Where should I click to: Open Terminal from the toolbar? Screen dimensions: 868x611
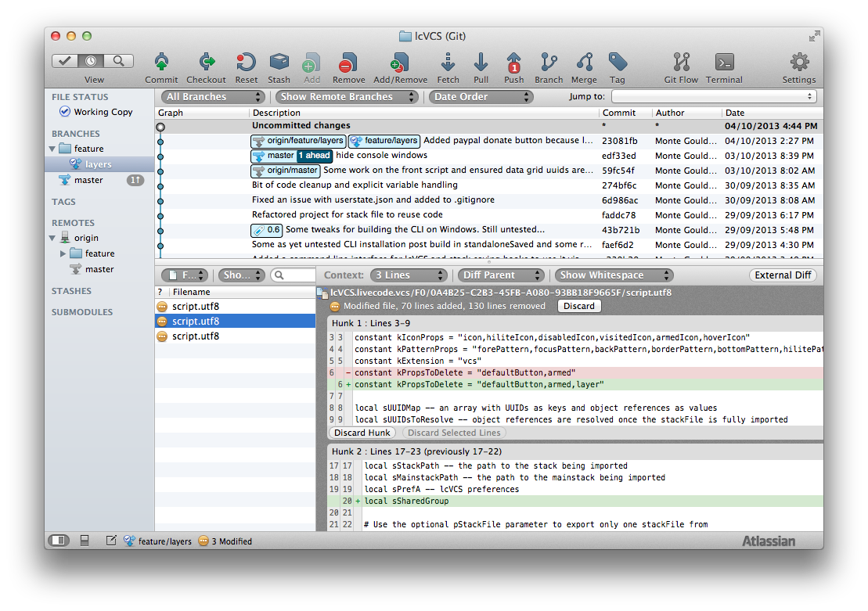click(x=724, y=62)
